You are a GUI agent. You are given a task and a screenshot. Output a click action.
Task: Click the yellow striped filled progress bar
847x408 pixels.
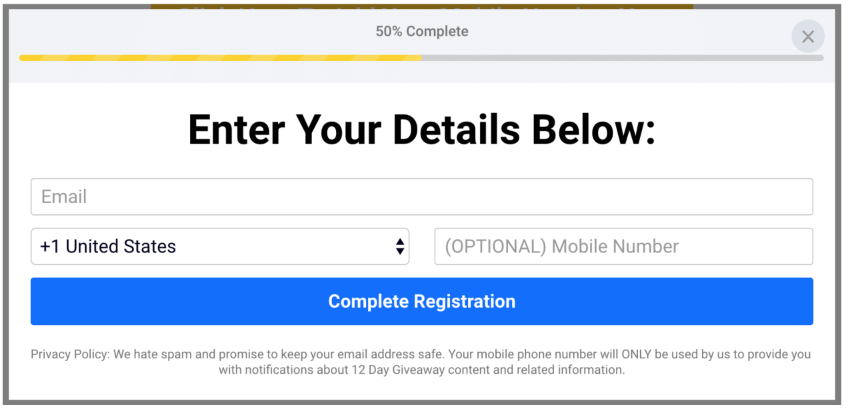(x=220, y=58)
